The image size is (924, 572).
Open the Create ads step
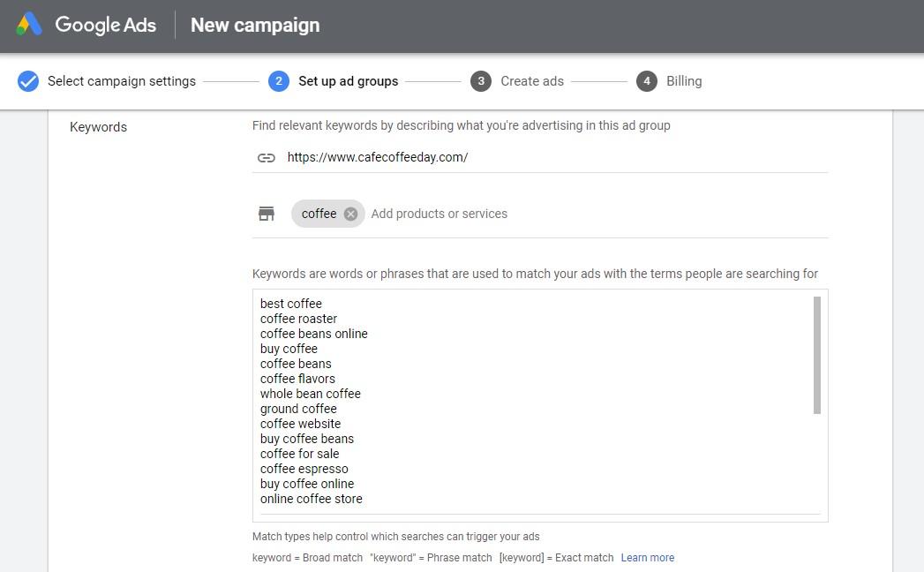tap(532, 81)
